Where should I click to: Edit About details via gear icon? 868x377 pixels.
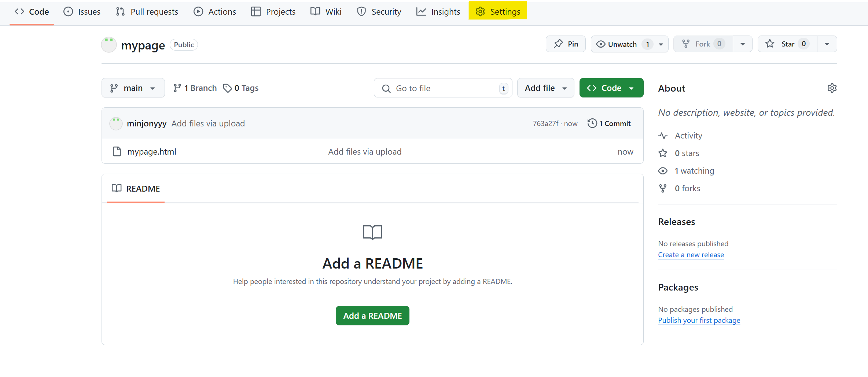pos(832,88)
